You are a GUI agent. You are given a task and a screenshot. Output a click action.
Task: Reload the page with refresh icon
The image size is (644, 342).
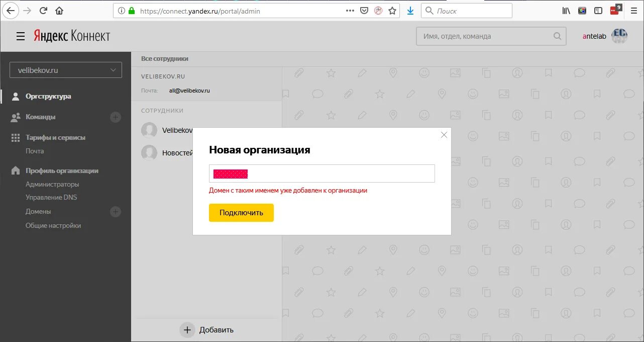(x=43, y=11)
